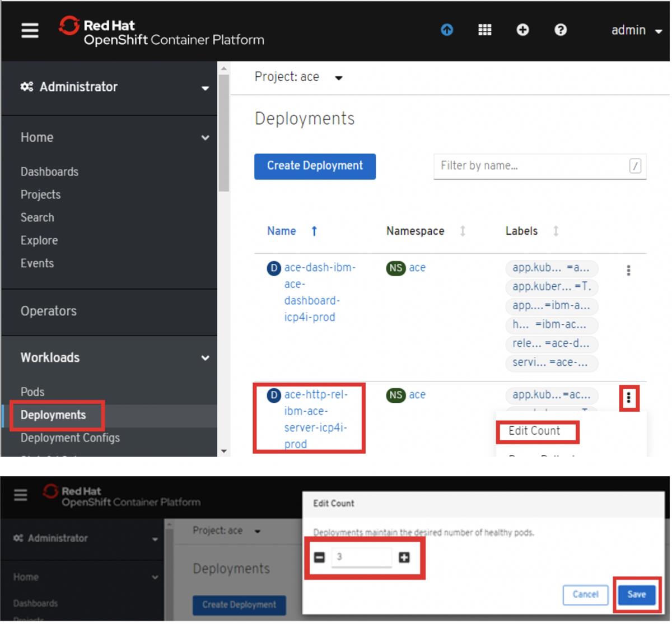The height and width of the screenshot is (624, 672).
Task: Toggle sorting on the Labels column
Action: coord(556,231)
